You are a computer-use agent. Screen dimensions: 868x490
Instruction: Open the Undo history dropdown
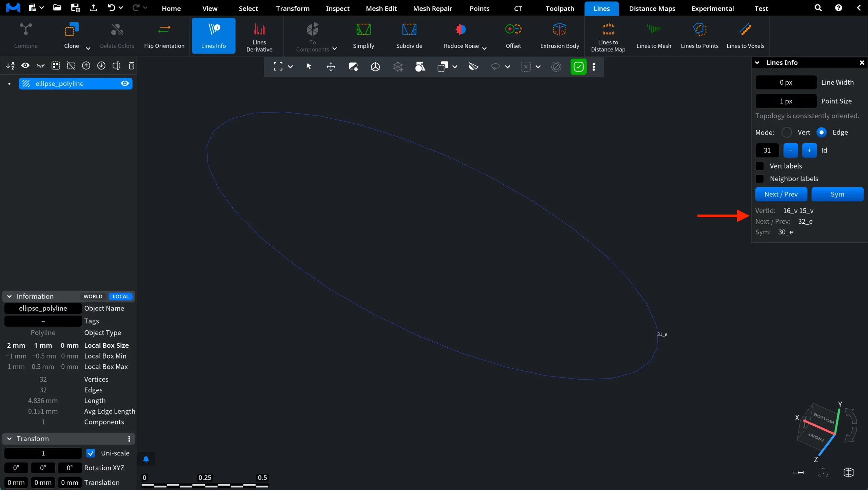[121, 7]
